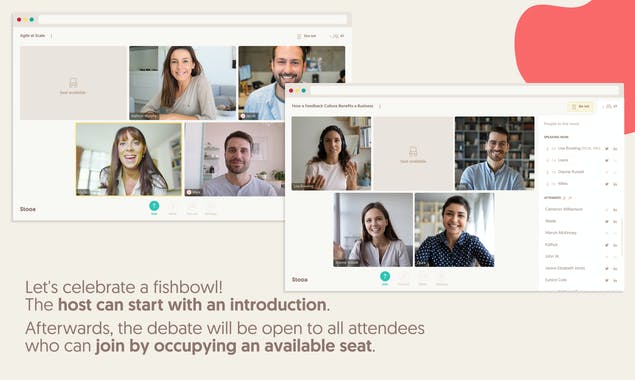The width and height of the screenshot is (635, 380).
Task: Click the Stooa logo in Agile at Scale window
Action: click(x=28, y=209)
